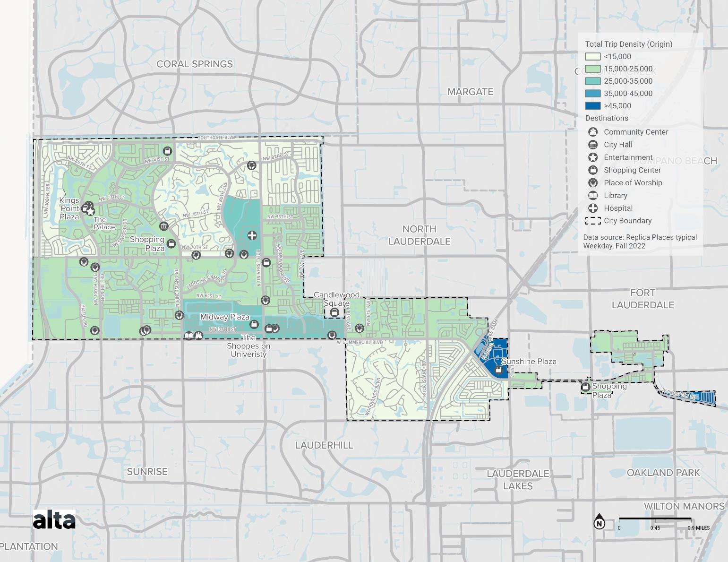
Task: Pick the 15,000-25,000 density swatch
Action: point(593,69)
